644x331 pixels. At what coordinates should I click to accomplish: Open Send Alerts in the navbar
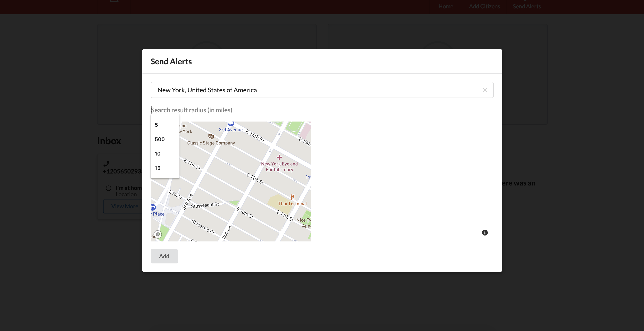pyautogui.click(x=526, y=6)
